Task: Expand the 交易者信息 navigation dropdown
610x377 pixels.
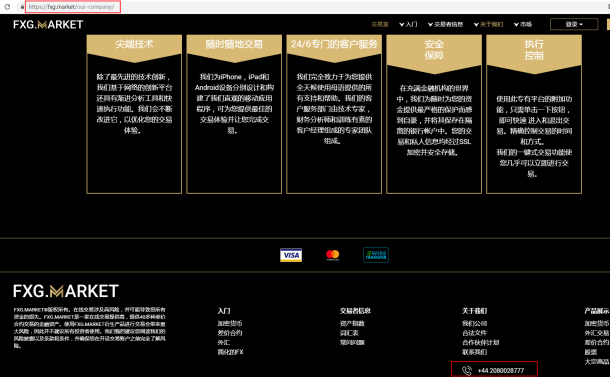Action: (x=445, y=24)
